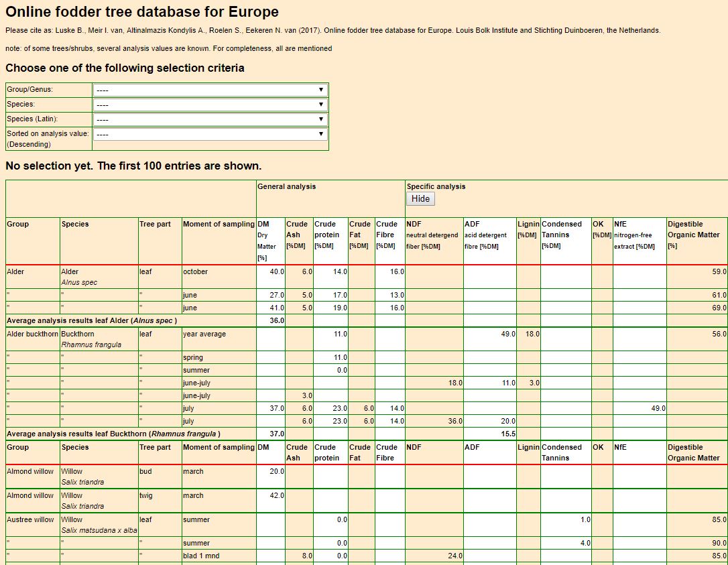This screenshot has height=565, width=728.
Task: Select the 'Please cite as' citation line
Action: click(x=333, y=31)
